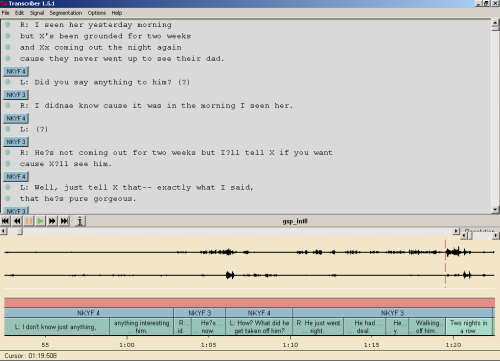Viewport: 500px width, 361px height.
Task: Click the green bullet beside 'cause X?ll see him.'
Action: click(x=8, y=164)
